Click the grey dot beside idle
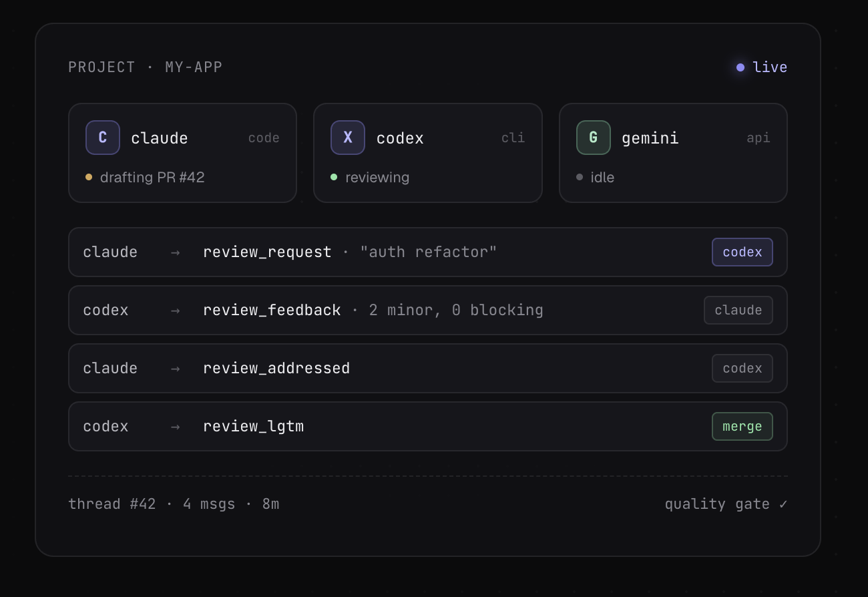 click(580, 177)
